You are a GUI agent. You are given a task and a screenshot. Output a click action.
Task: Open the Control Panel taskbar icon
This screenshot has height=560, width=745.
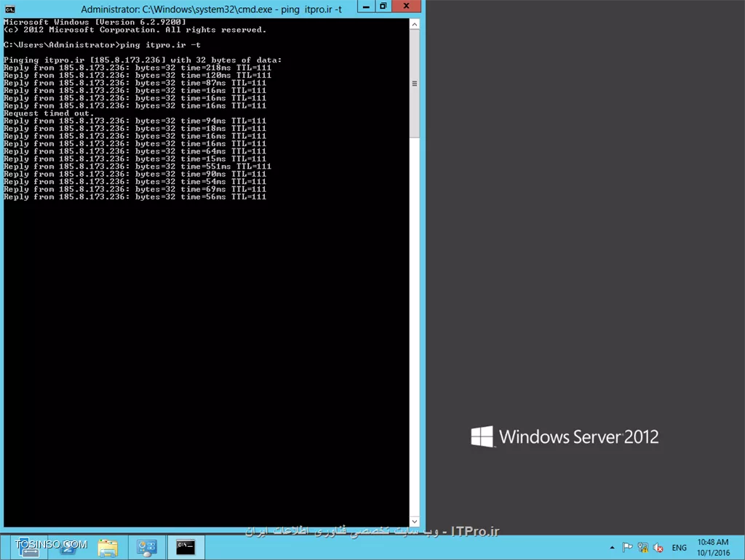tap(147, 547)
